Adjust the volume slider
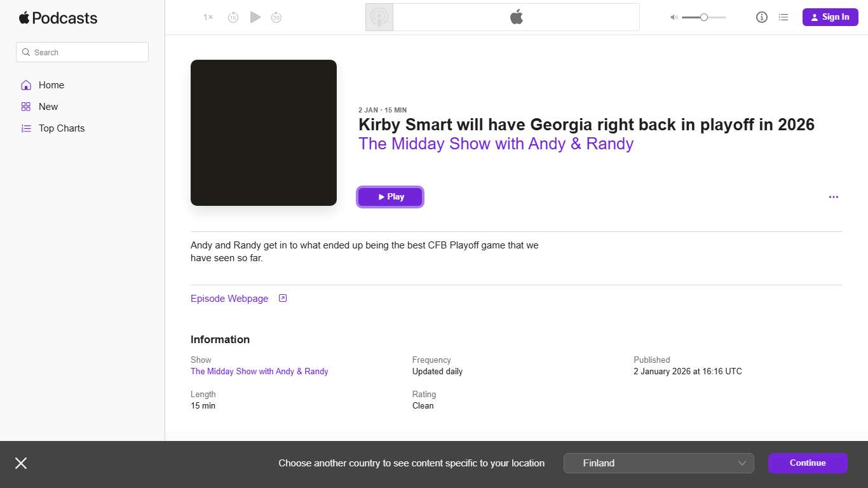 pyautogui.click(x=705, y=17)
